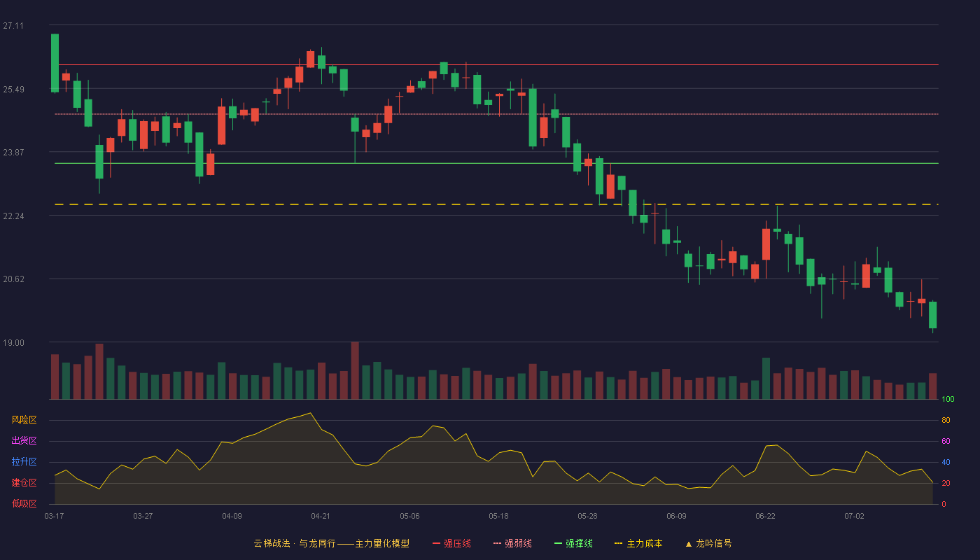980x560 pixels.
Task: Click the 20.62 price axis label
Action: click(x=13, y=279)
